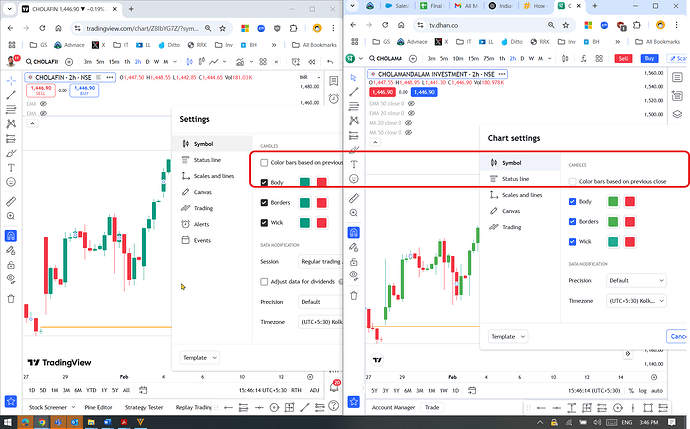Open Session Regular trading dropdown in TradingView Settings
The width and height of the screenshot is (690, 429).
[x=320, y=261]
